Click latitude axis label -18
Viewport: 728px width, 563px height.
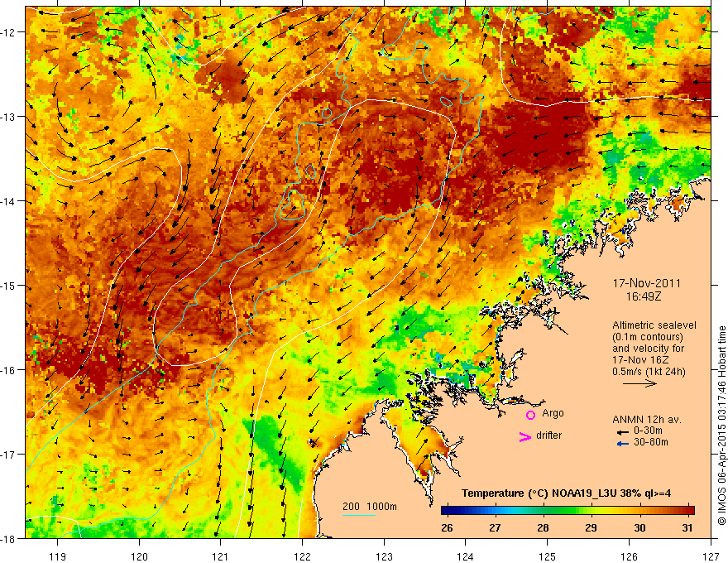(x=8, y=539)
